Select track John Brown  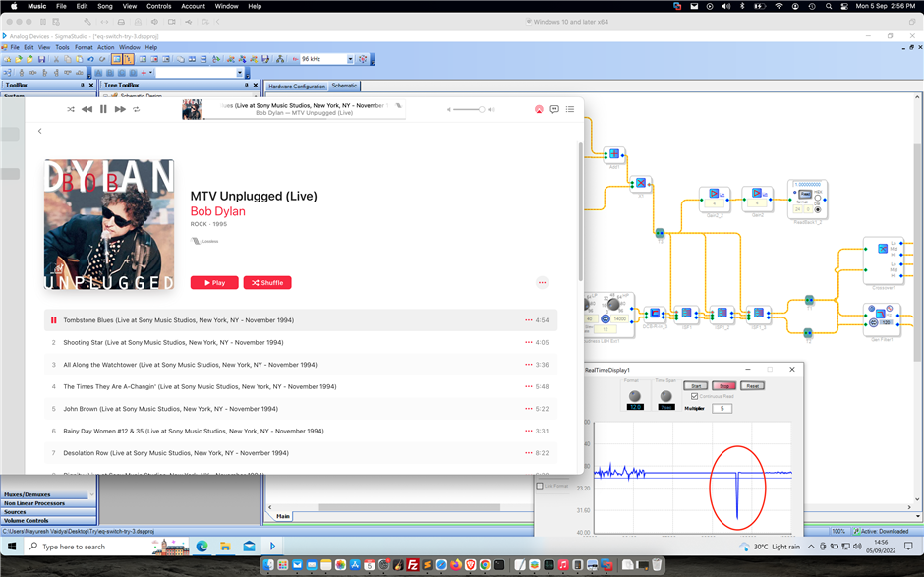tap(301, 409)
